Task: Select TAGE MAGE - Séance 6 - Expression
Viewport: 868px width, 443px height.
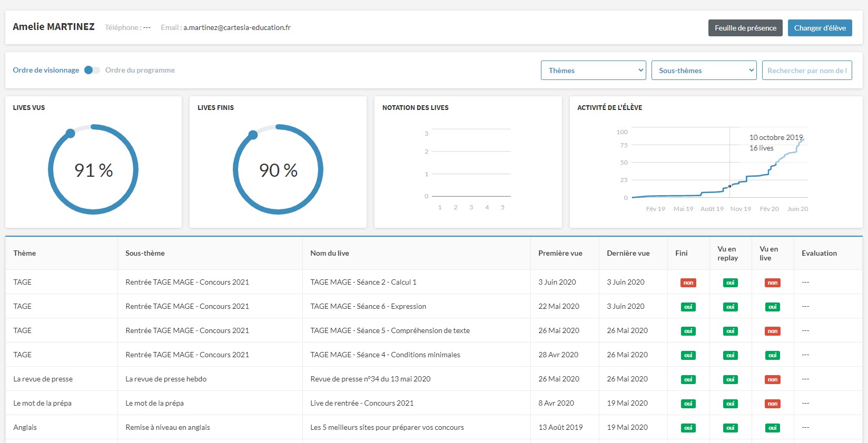Action: (368, 306)
